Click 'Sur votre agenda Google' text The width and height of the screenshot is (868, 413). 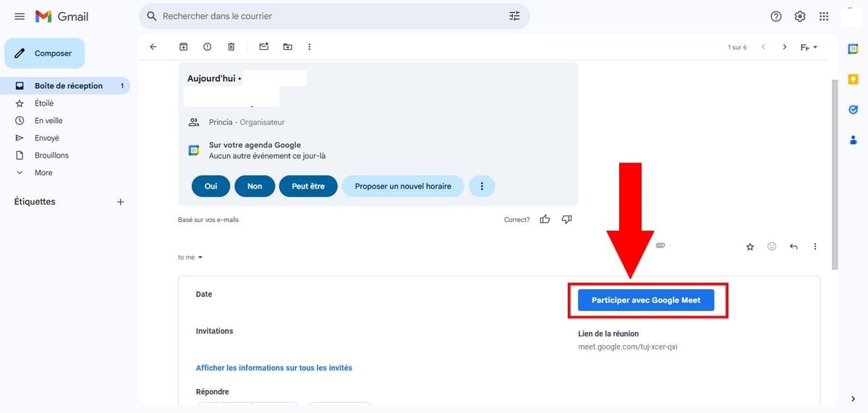(x=255, y=145)
